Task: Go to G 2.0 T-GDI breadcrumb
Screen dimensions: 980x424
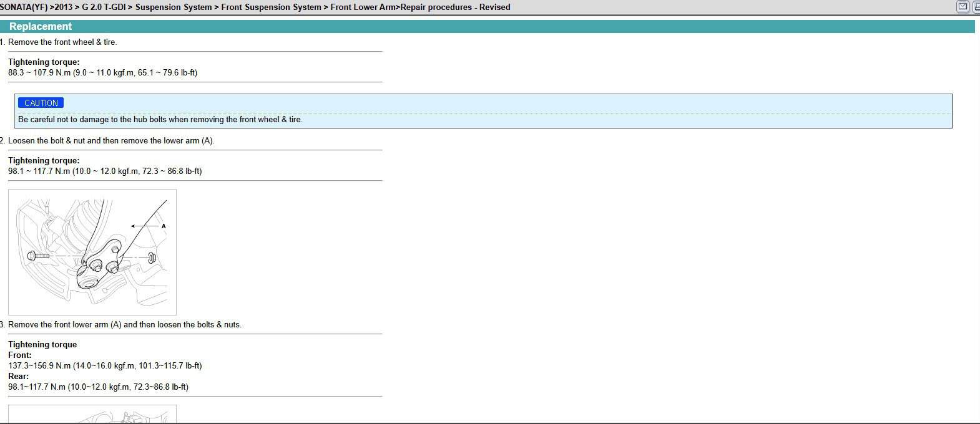Action: tap(104, 7)
